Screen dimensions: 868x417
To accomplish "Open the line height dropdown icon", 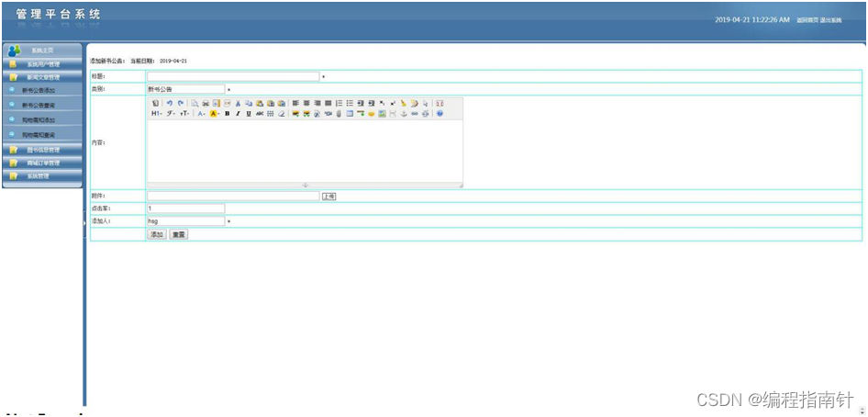I will tap(271, 114).
